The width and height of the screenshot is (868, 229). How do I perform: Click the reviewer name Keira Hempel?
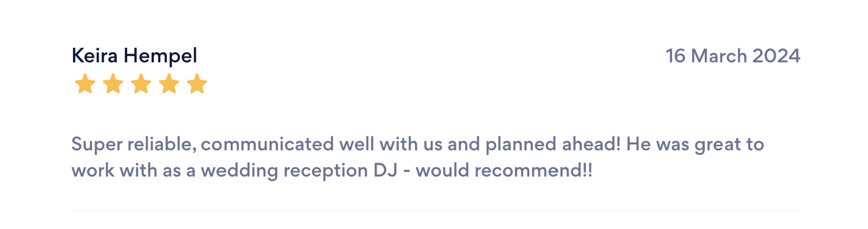134,57
